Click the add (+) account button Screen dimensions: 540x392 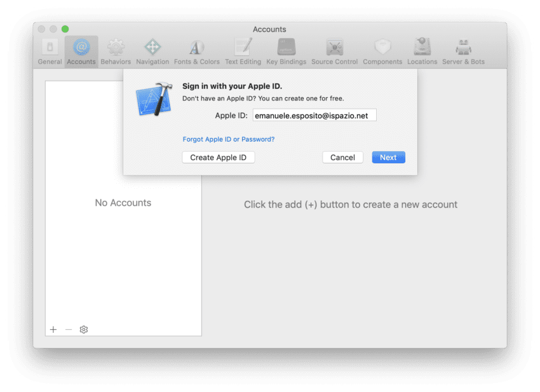pos(53,330)
